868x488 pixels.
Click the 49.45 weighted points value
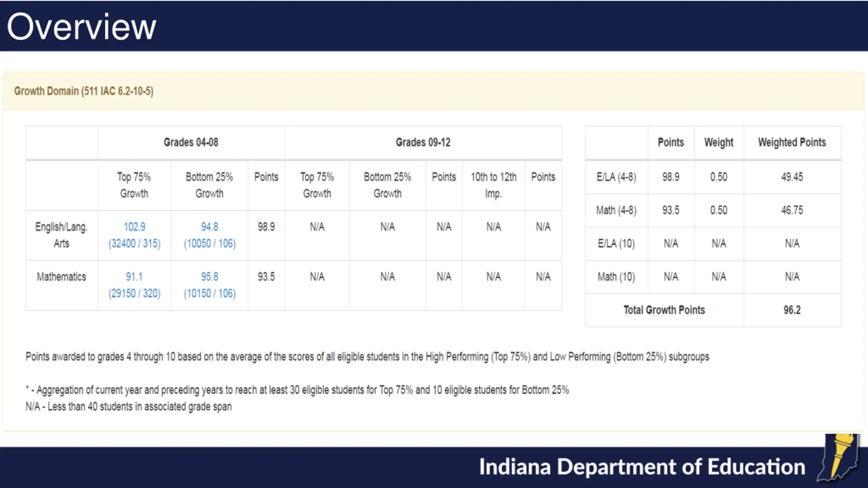(x=792, y=177)
